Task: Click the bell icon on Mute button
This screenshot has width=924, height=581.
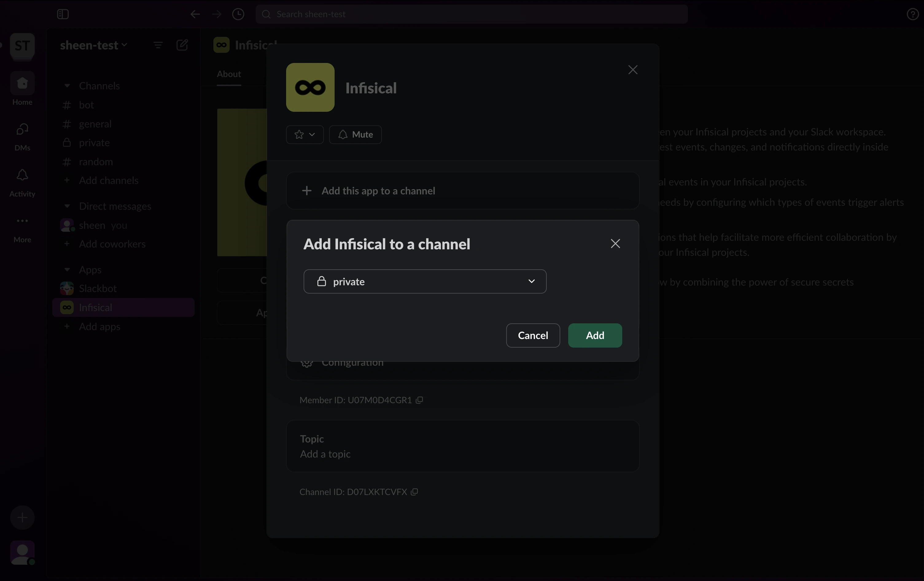Action: (343, 135)
